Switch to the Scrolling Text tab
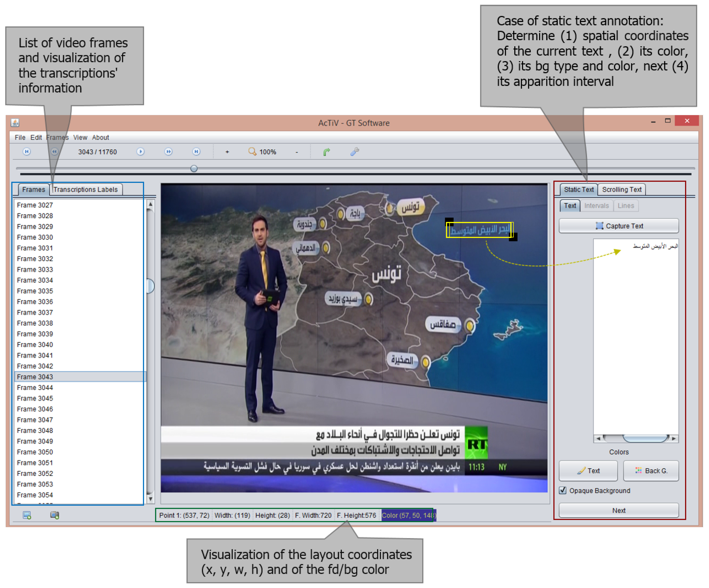Screen dimensions: 709x588 (622, 190)
